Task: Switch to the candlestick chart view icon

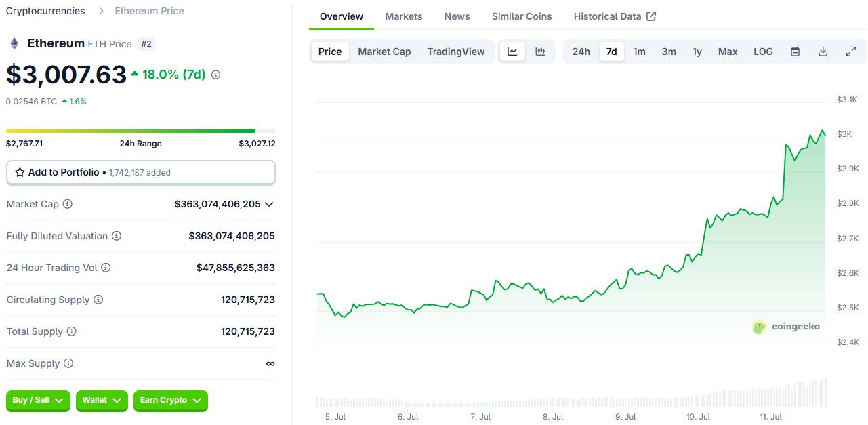Action: coord(540,52)
